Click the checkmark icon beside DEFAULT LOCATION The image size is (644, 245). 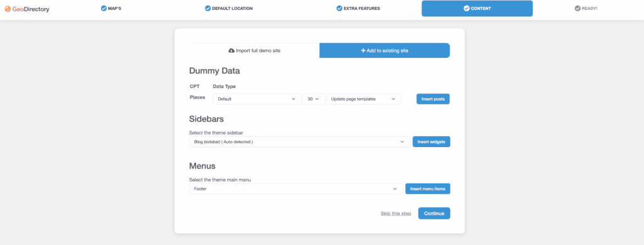click(208, 8)
